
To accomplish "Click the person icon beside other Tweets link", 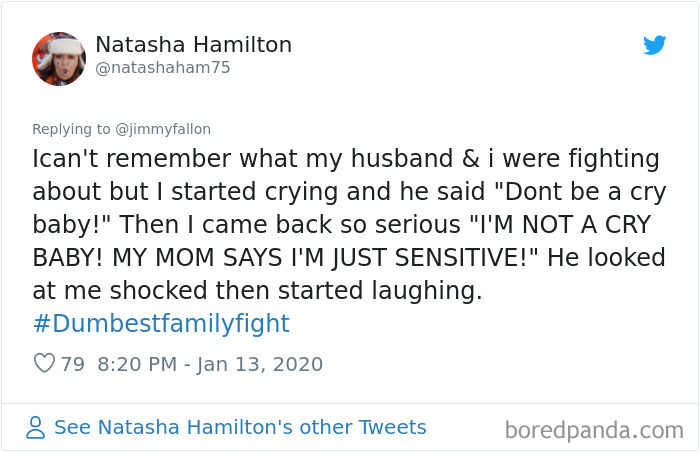I will tap(36, 428).
